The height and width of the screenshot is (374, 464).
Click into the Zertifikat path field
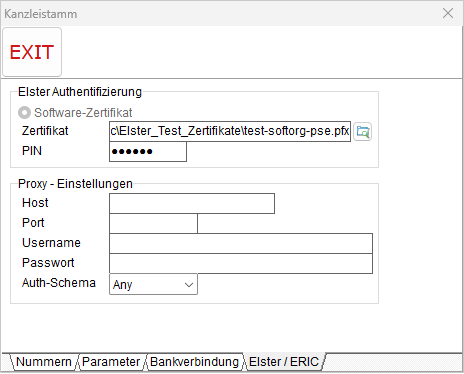230,131
